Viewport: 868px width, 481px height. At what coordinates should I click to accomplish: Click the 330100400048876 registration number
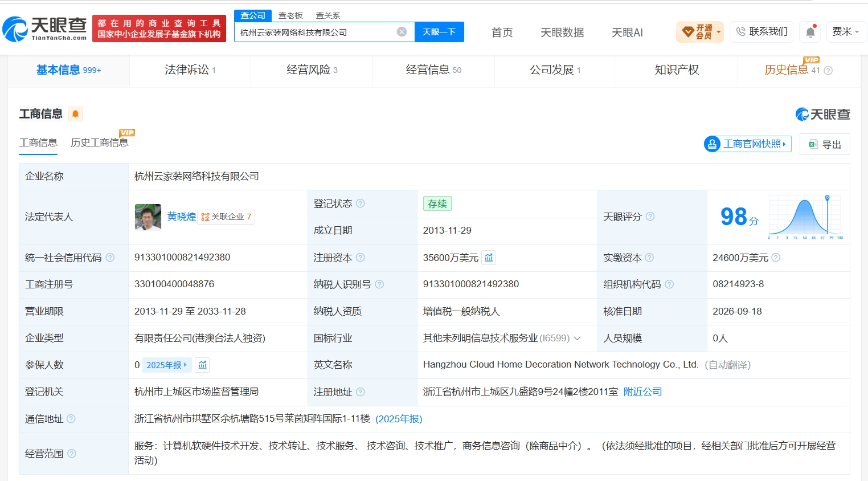coord(174,284)
